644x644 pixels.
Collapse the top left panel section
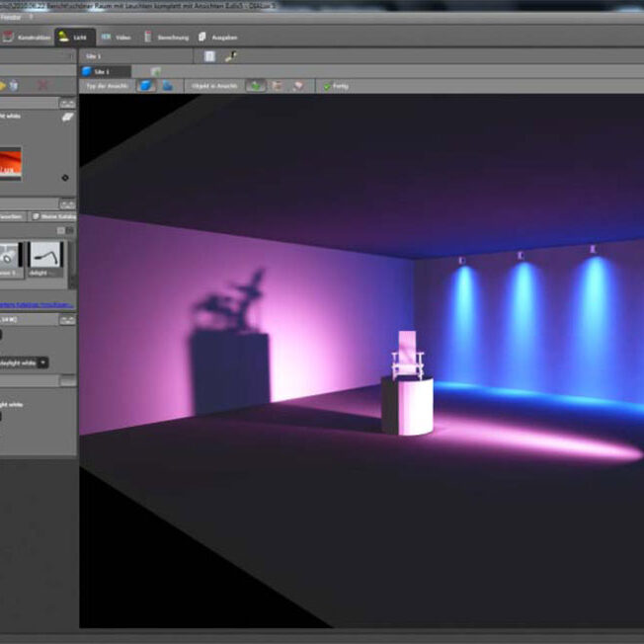point(66,103)
